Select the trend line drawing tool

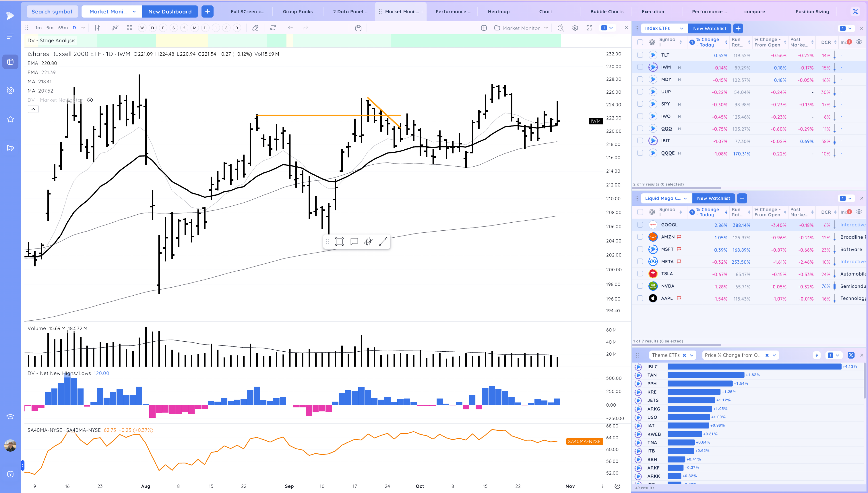pyautogui.click(x=383, y=242)
